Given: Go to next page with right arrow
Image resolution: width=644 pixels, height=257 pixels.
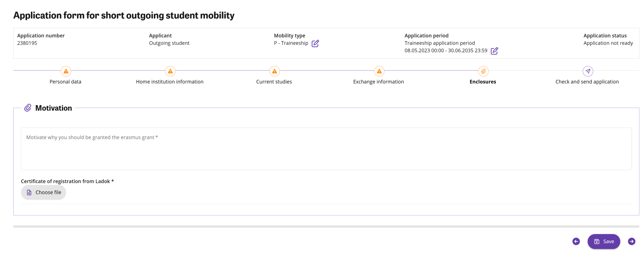Looking at the screenshot, I should pyautogui.click(x=631, y=241).
